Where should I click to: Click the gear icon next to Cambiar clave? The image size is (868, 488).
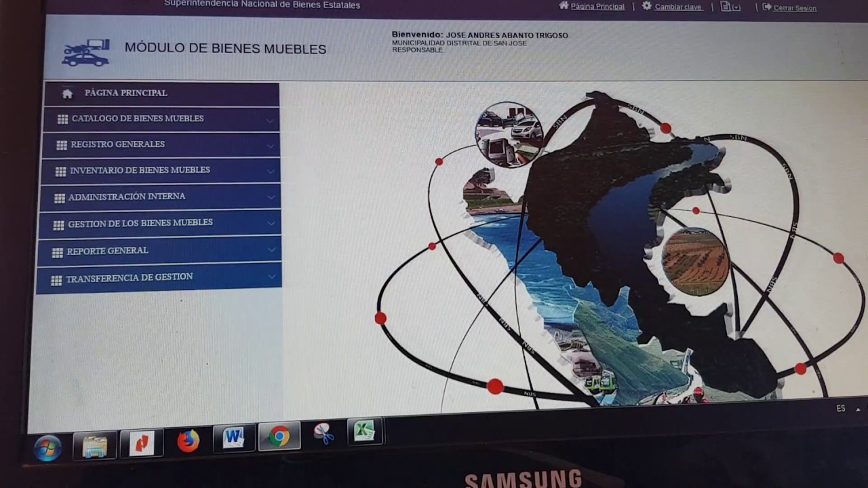click(x=647, y=5)
